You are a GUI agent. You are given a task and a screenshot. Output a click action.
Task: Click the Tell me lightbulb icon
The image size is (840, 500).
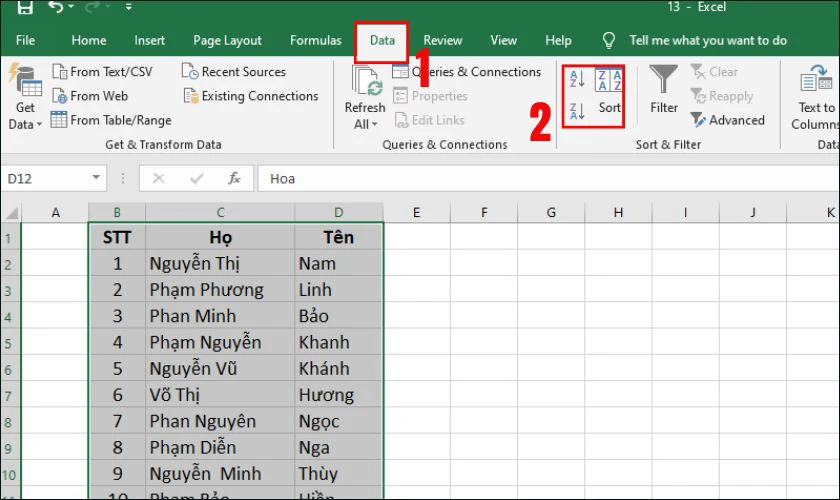pyautogui.click(x=609, y=41)
